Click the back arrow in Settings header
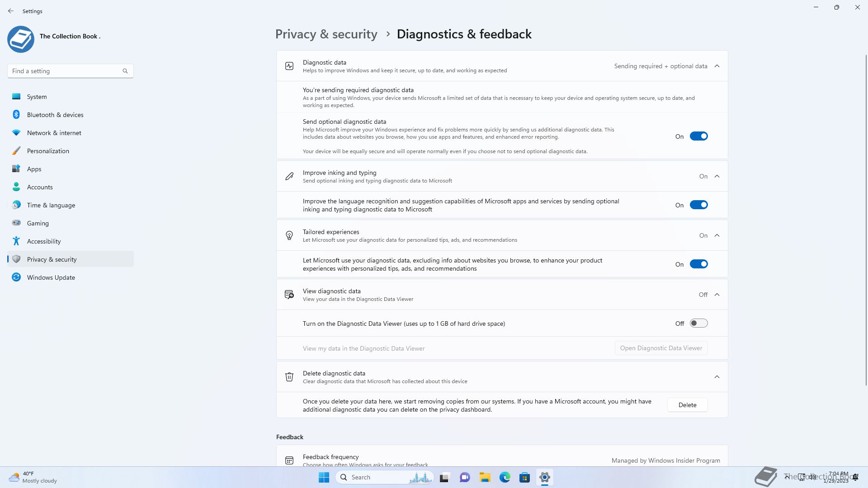Viewport: 868px width, 488px height. (11, 11)
